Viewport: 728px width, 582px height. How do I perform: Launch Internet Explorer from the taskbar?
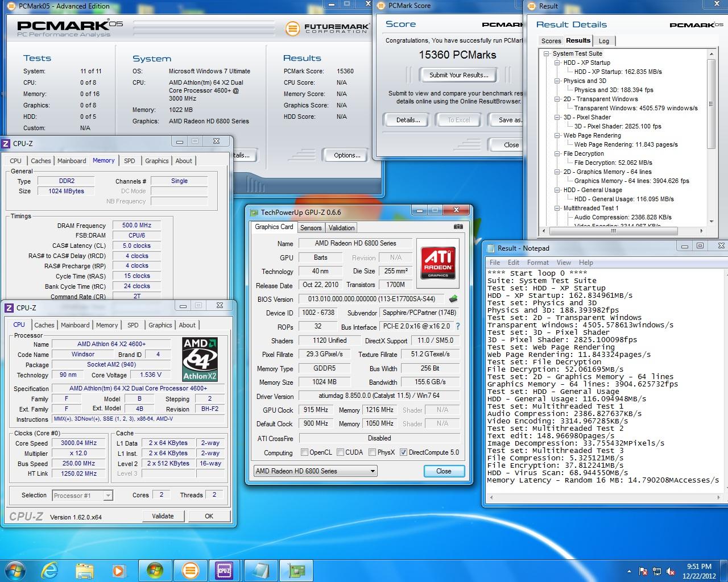click(50, 570)
